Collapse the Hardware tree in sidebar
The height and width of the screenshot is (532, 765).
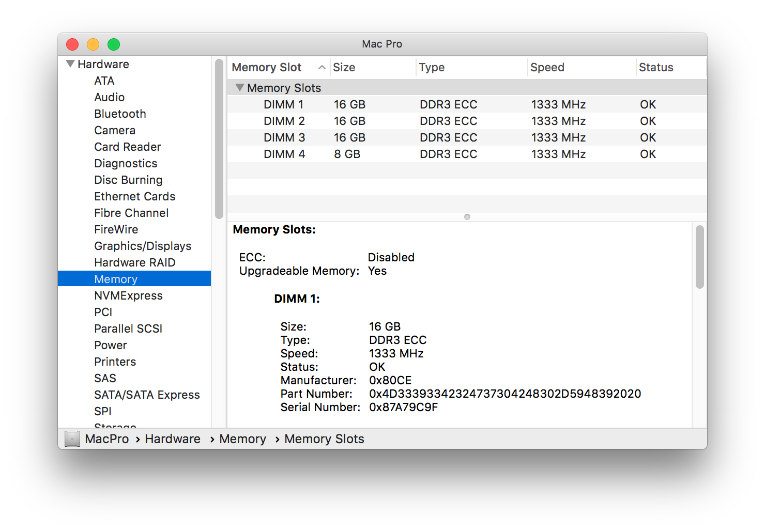tap(70, 64)
